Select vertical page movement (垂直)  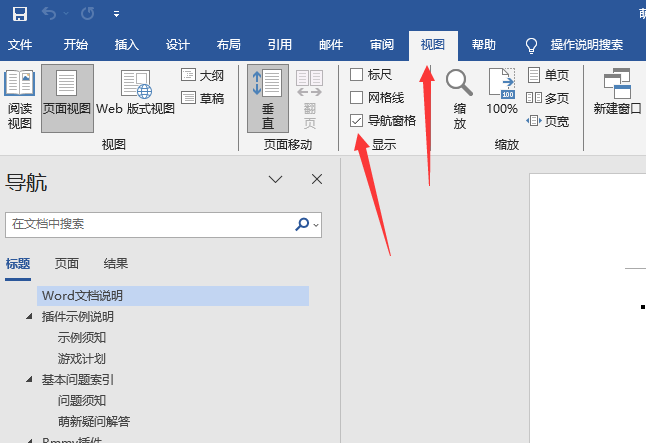pyautogui.click(x=268, y=100)
